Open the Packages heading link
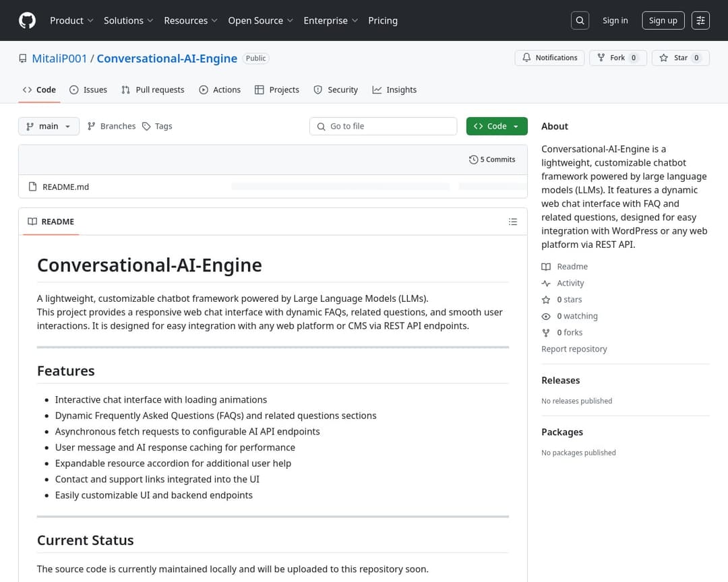The height and width of the screenshot is (582, 728). (562, 432)
